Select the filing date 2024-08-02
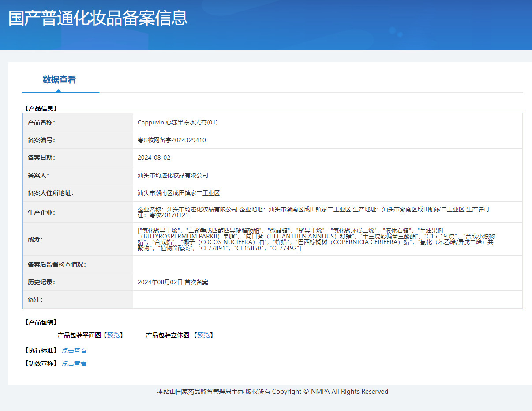 154,158
